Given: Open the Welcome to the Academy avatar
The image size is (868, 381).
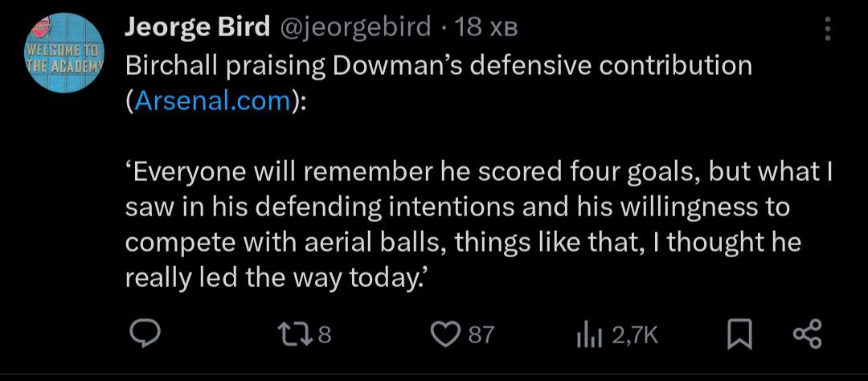Looking at the screenshot, I should click(66, 55).
